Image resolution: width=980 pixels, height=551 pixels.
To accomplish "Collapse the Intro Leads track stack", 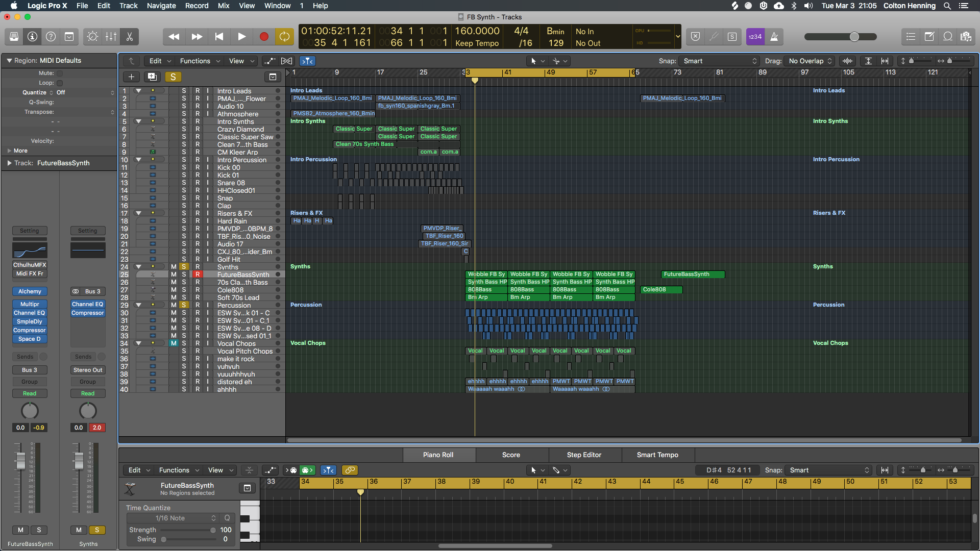I will click(138, 91).
